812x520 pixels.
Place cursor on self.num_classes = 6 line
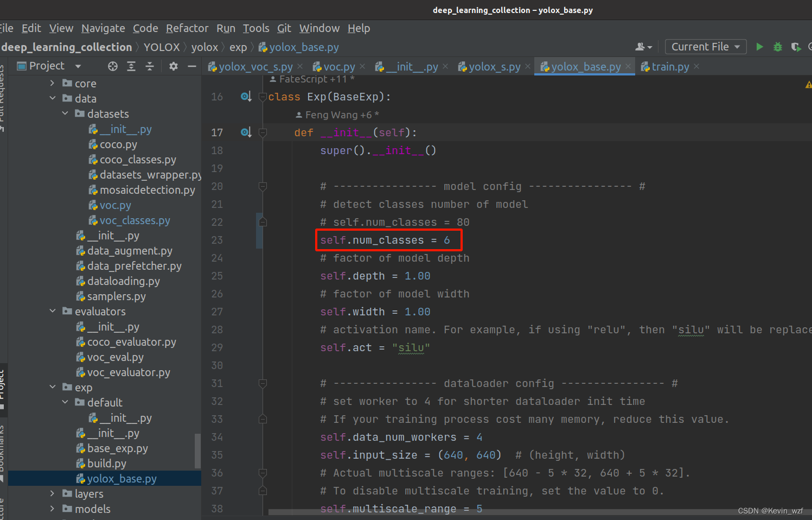pos(385,240)
